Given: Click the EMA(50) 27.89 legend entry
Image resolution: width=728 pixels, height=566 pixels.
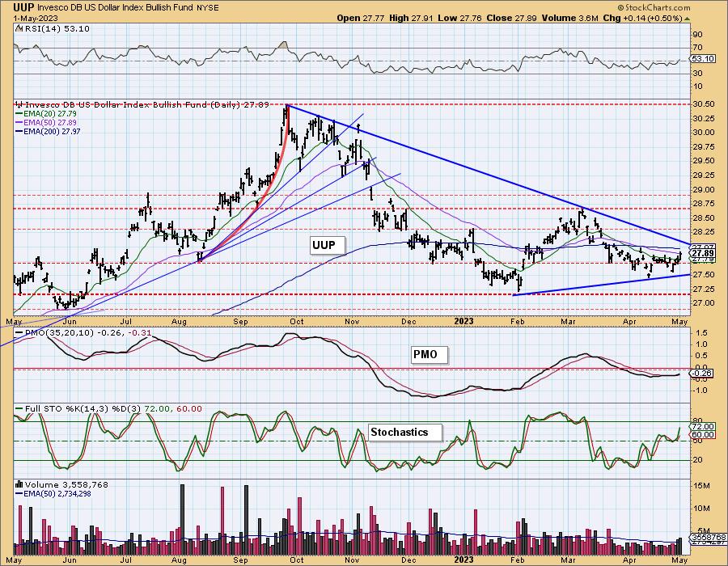Looking at the screenshot, I should point(46,122).
